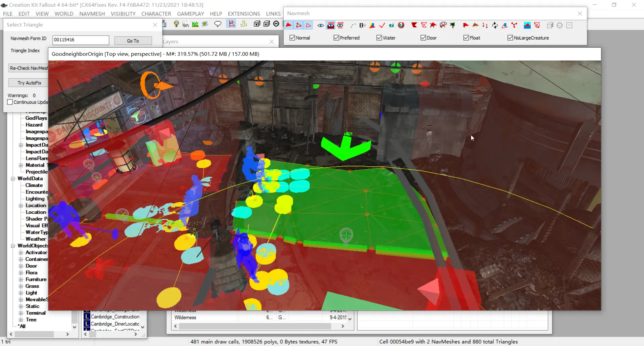The image size is (644, 346).
Task: Click the cube labeled M icon
Action: 267,24
